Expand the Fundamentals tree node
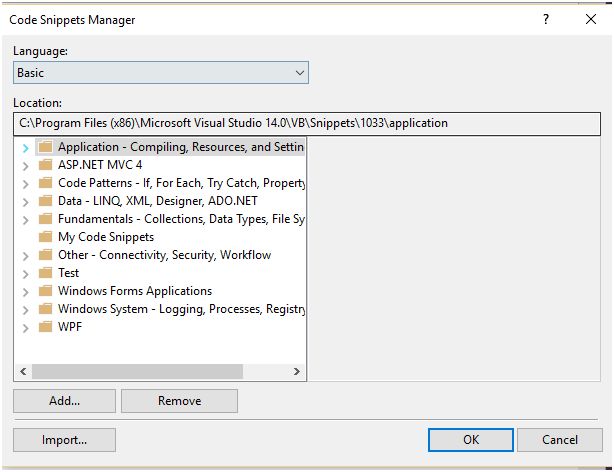 point(25,220)
